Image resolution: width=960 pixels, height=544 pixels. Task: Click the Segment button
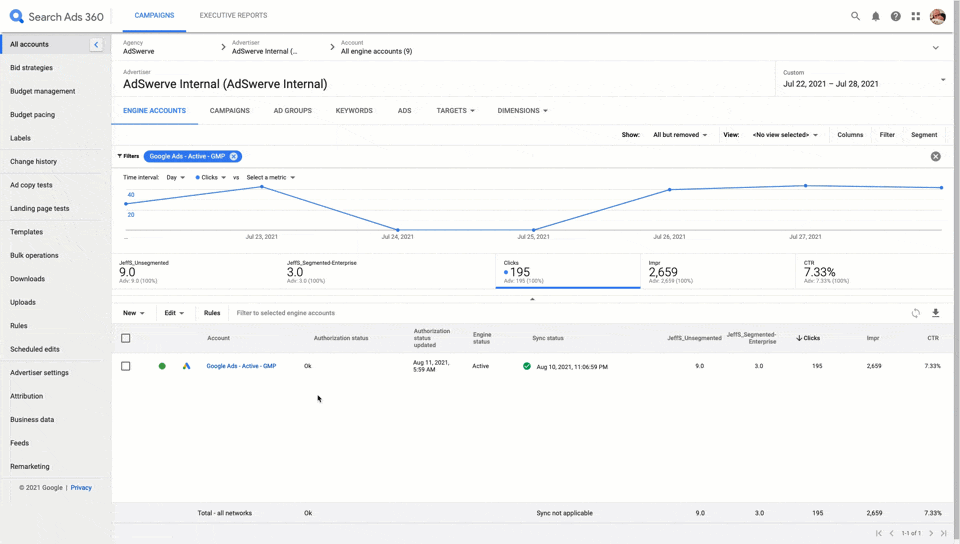pyautogui.click(x=924, y=135)
